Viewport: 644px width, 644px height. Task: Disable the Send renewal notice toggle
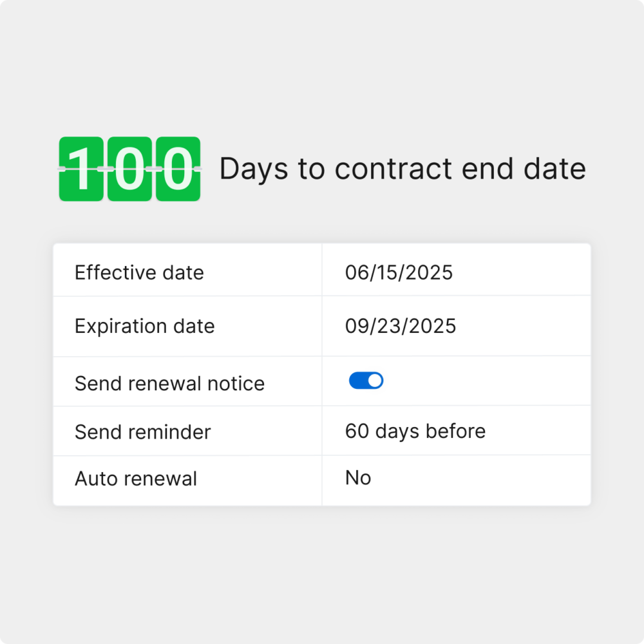[x=366, y=381]
